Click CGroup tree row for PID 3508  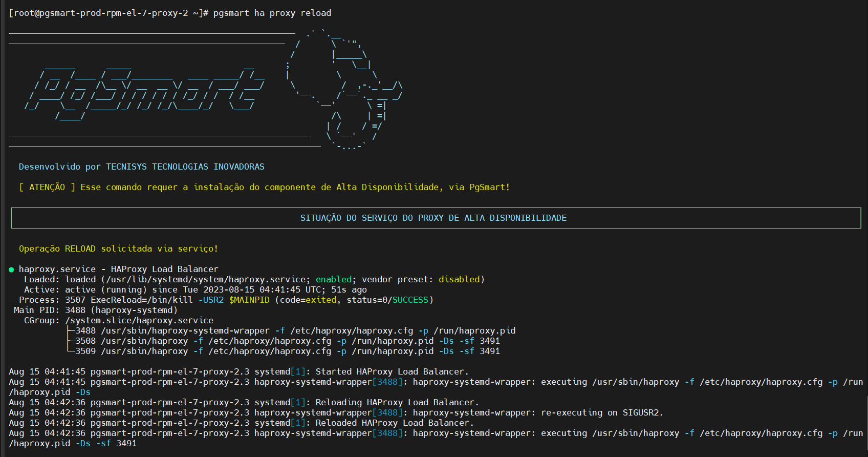[x=283, y=341]
